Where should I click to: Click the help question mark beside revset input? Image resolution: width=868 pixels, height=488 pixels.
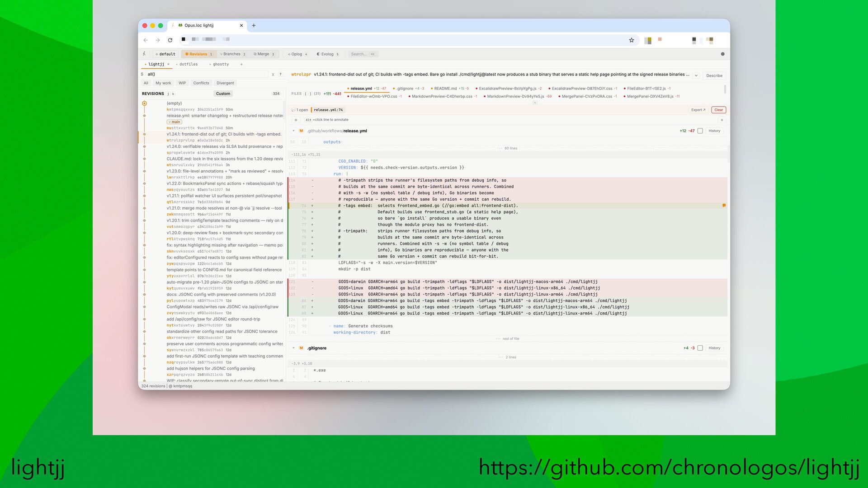click(x=280, y=74)
